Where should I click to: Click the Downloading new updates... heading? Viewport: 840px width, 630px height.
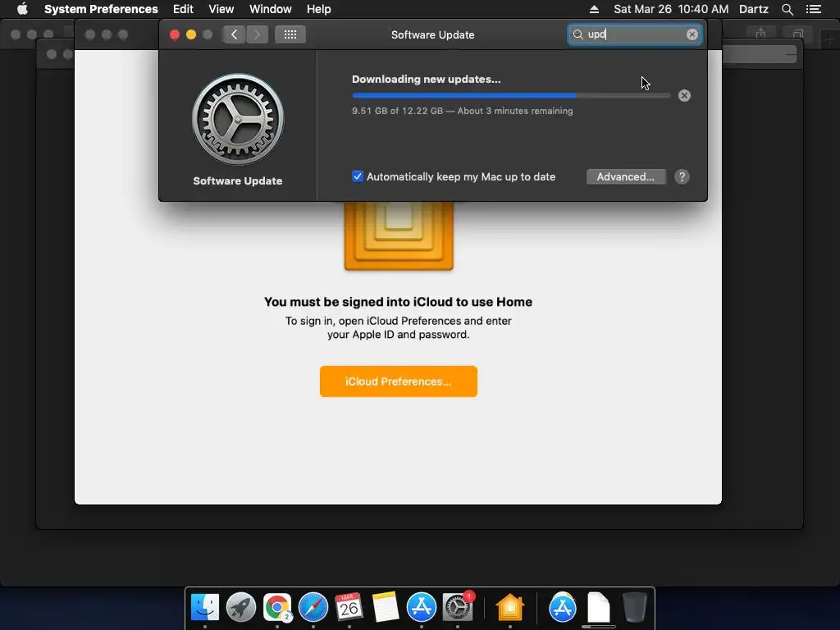click(x=427, y=80)
